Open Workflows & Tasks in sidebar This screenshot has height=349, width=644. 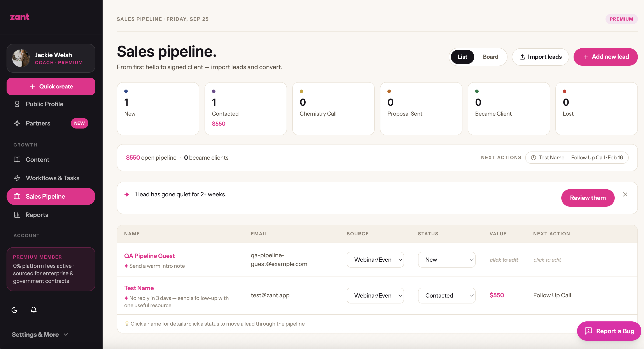pos(51,178)
